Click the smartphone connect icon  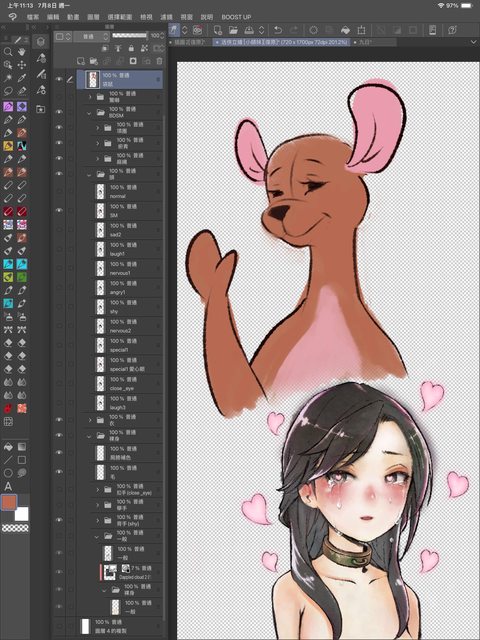click(x=433, y=30)
